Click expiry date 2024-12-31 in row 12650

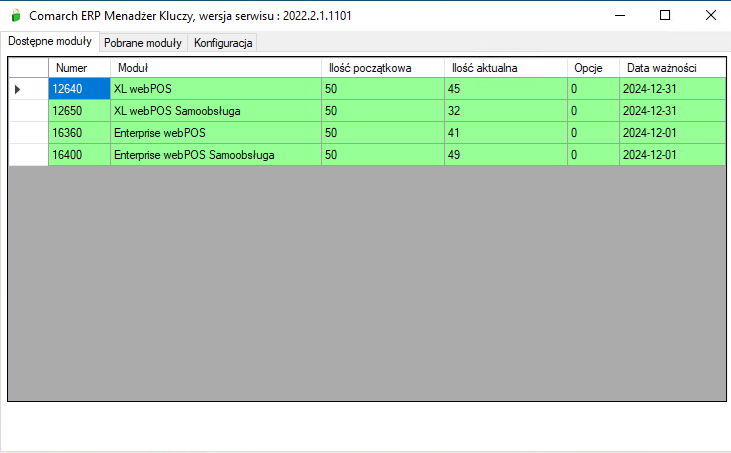[x=673, y=111]
